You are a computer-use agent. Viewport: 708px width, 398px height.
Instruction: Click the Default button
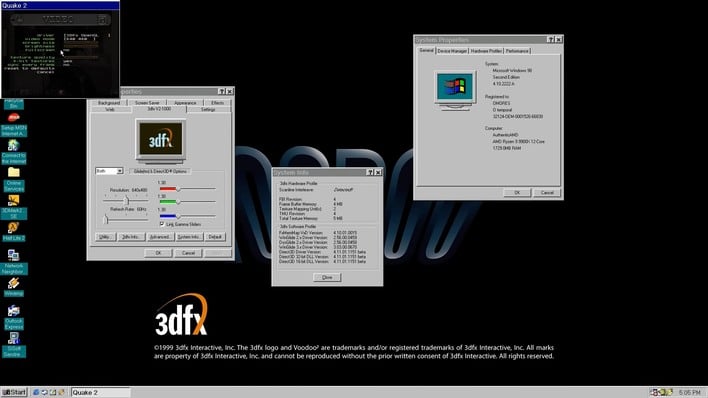[215, 237]
